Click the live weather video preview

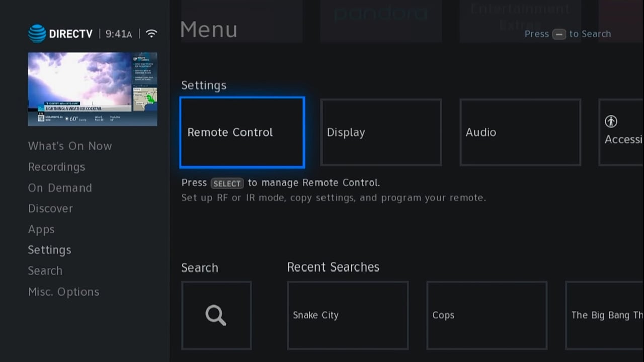(93, 88)
